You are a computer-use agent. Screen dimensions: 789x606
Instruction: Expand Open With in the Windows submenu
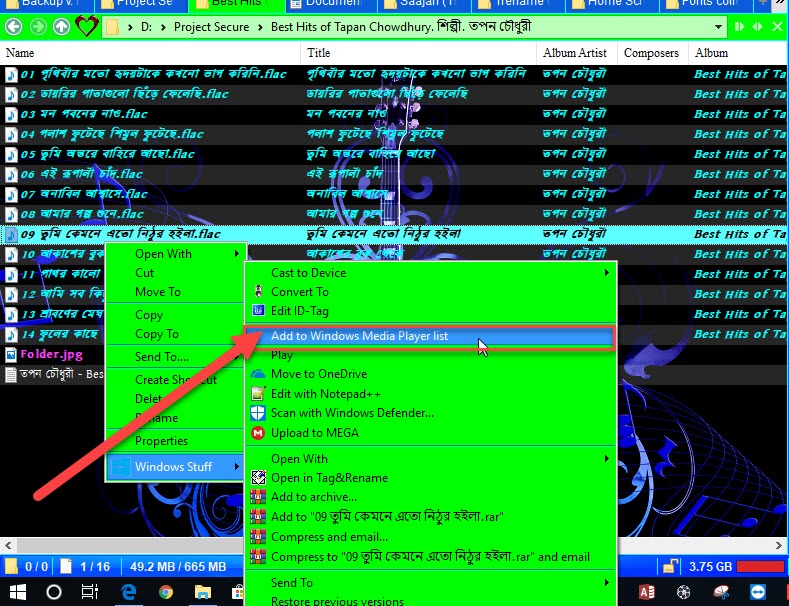(x=607, y=459)
